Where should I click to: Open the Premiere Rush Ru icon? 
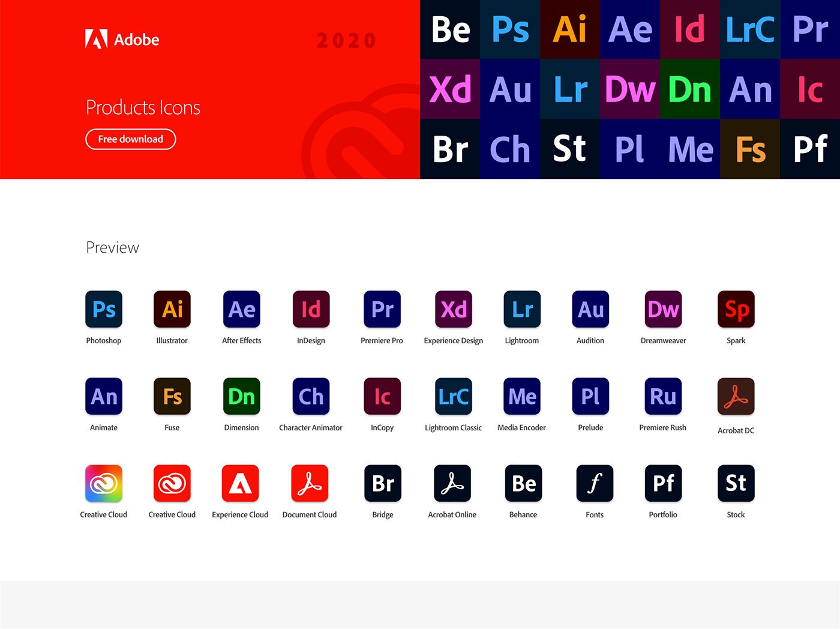(x=663, y=396)
